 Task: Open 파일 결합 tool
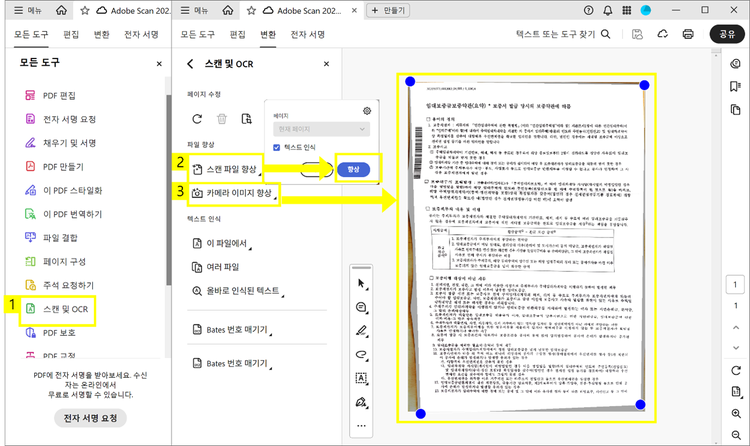(51, 238)
